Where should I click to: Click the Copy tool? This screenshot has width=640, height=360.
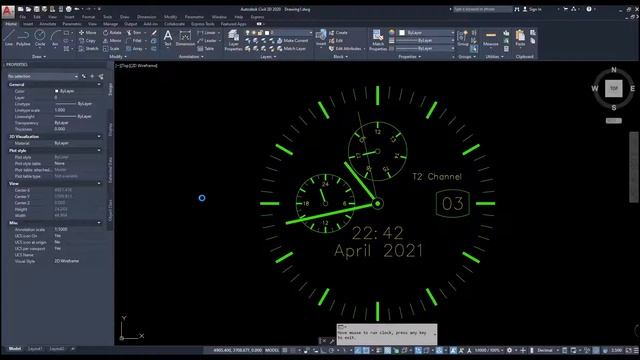click(87, 41)
